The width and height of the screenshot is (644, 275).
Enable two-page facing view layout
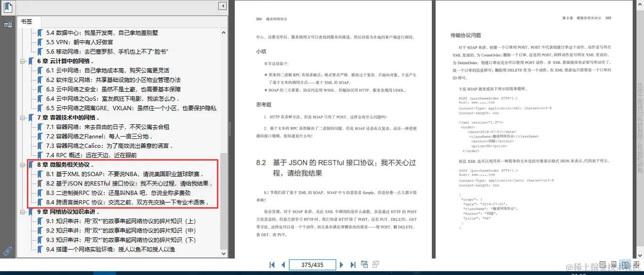click(x=625, y=265)
